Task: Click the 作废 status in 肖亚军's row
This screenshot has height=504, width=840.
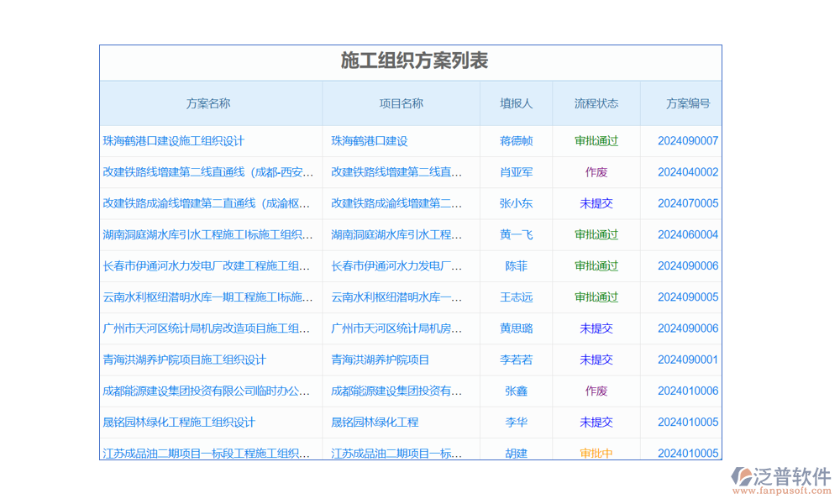Action: pyautogui.click(x=596, y=172)
